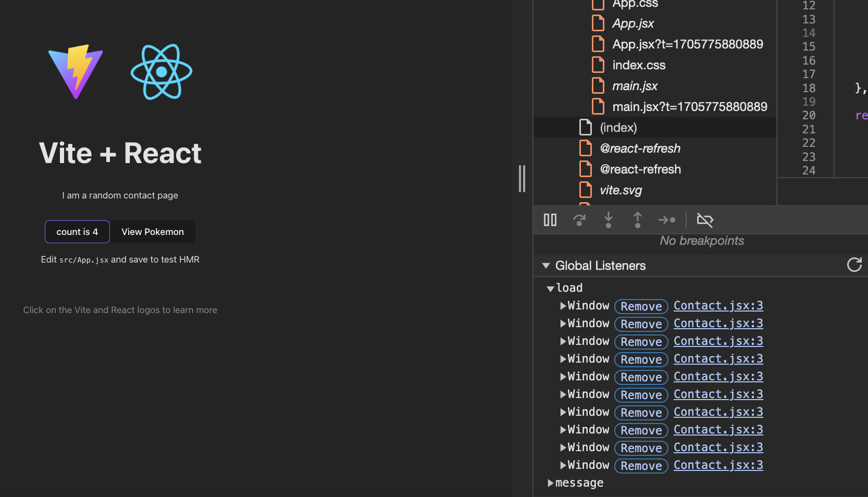Click the 'count is 4' button
868x497 pixels.
click(77, 232)
